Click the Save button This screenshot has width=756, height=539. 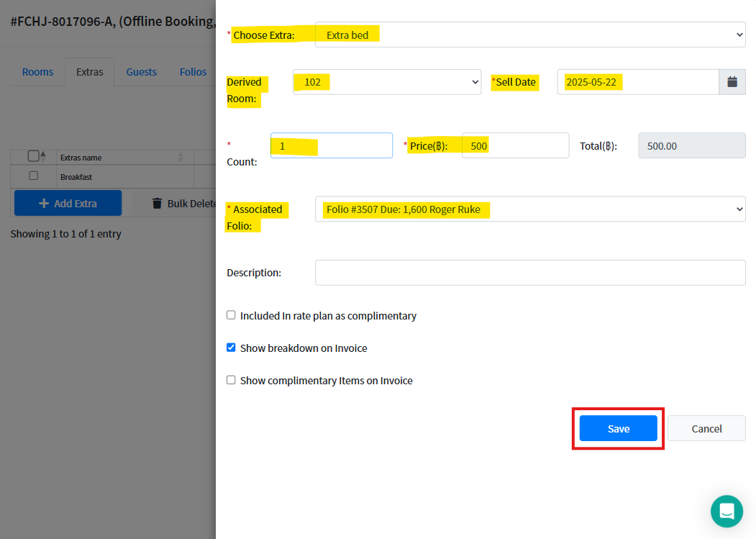click(618, 428)
